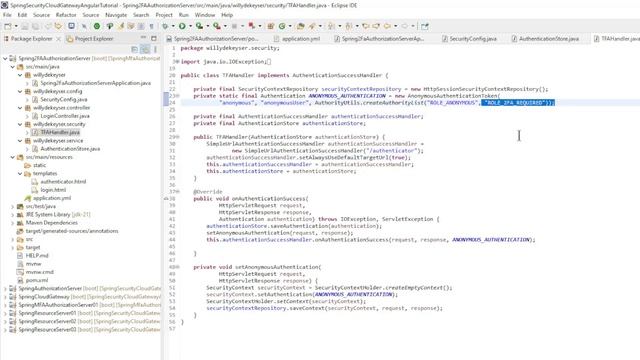
Task: Open Package Explorer view menu dots
Action: [155, 49]
